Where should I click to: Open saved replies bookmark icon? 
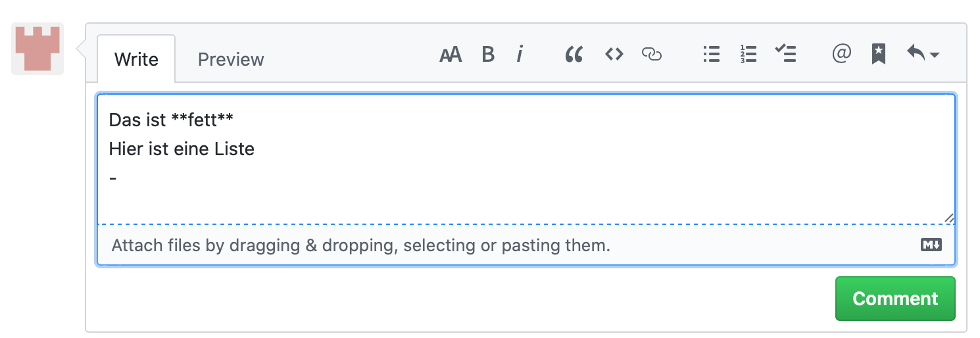878,55
